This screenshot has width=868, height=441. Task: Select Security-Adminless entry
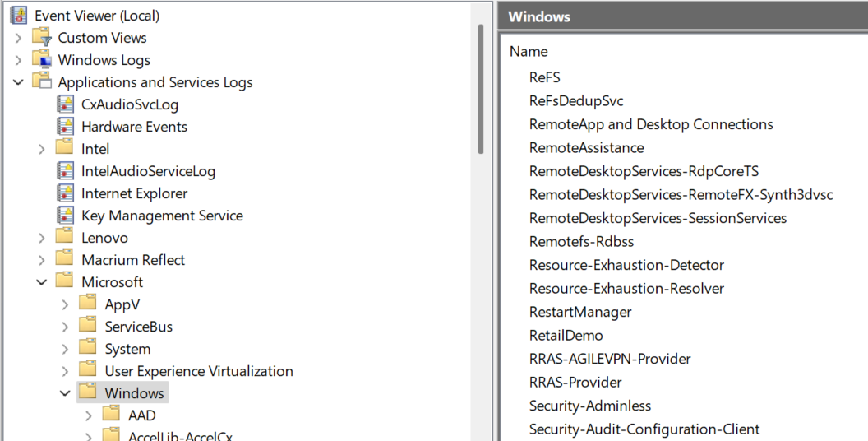589,406
